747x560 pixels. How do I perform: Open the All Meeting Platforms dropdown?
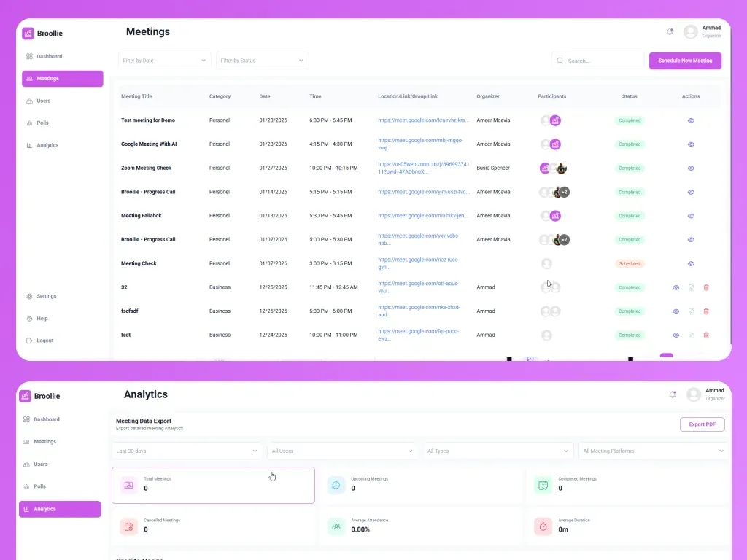tap(653, 451)
